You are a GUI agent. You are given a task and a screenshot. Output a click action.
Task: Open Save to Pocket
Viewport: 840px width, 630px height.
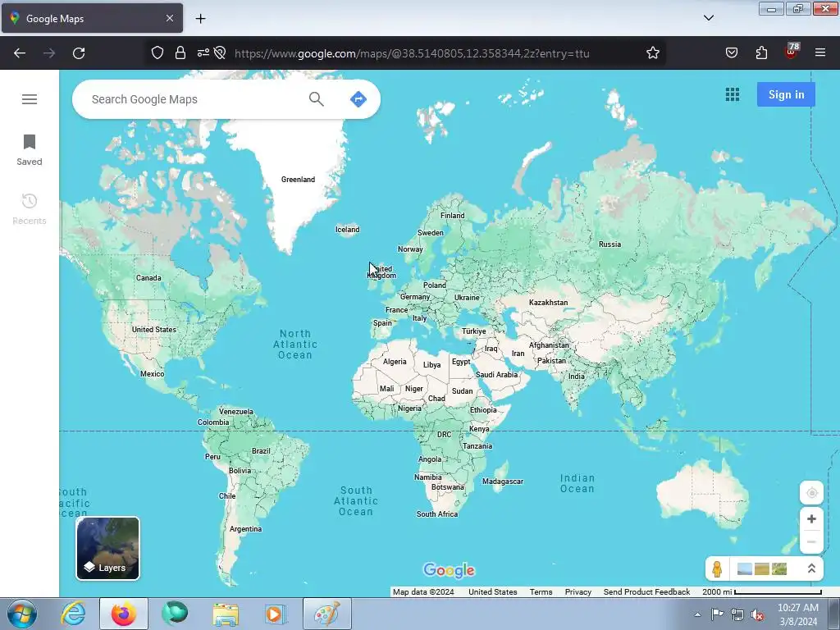pyautogui.click(x=732, y=53)
